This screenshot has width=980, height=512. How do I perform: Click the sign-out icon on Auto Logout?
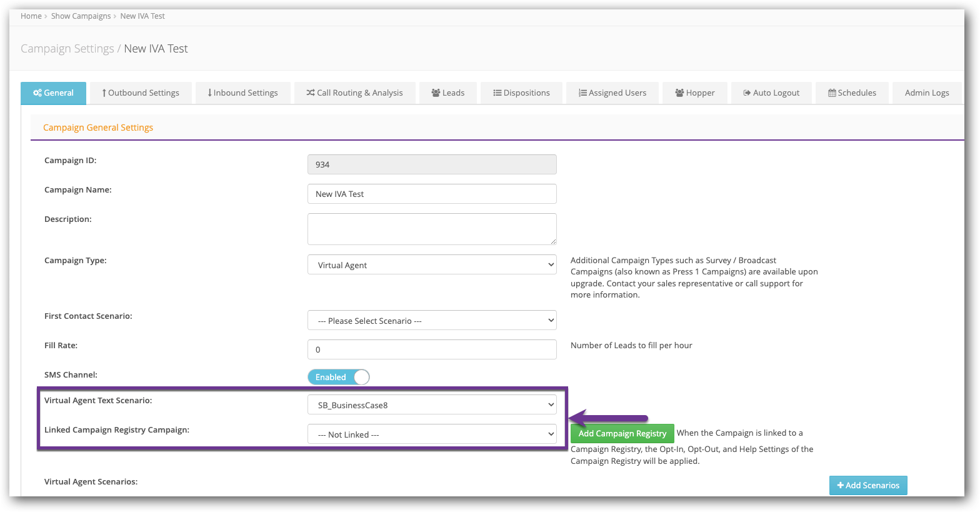point(746,93)
